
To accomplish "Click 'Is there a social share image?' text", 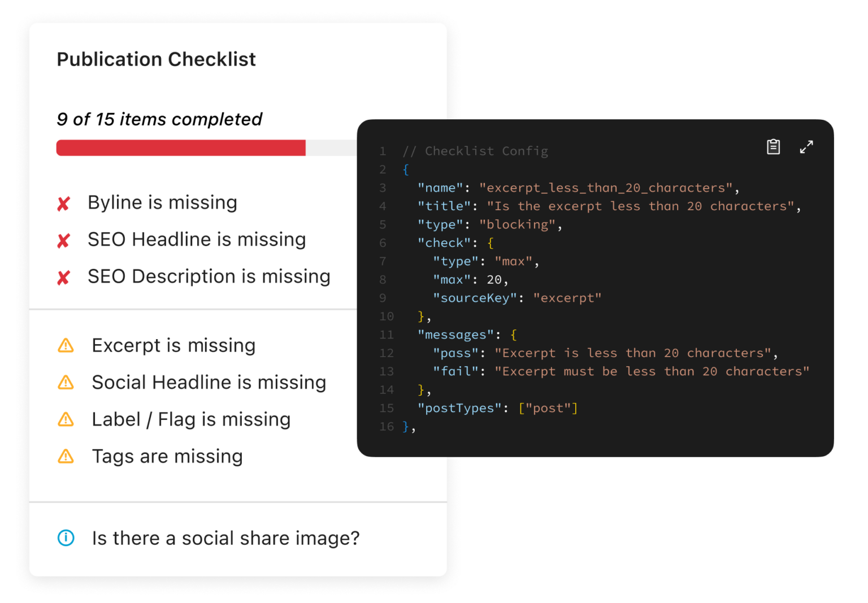I will point(225,538).
